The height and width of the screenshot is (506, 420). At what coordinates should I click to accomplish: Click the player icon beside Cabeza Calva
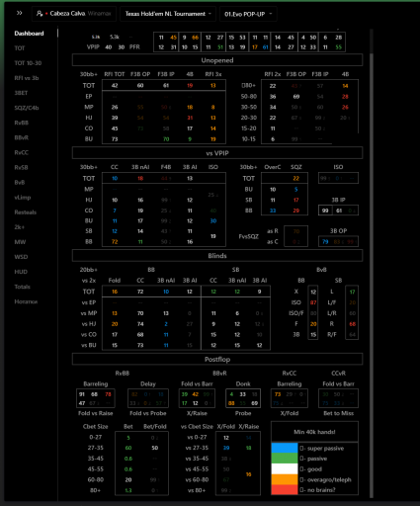tap(40, 14)
